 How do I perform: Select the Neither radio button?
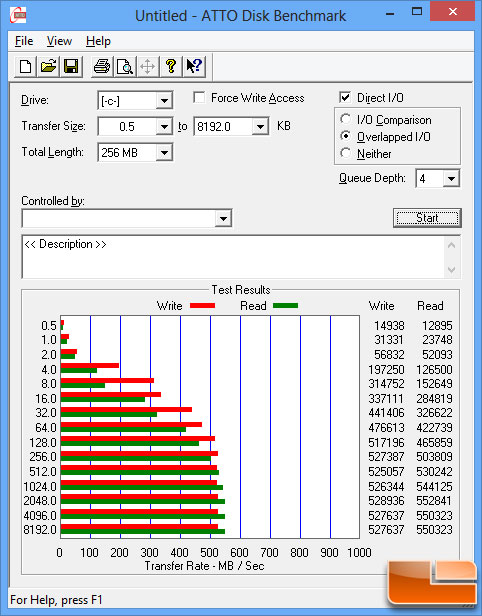[346, 153]
